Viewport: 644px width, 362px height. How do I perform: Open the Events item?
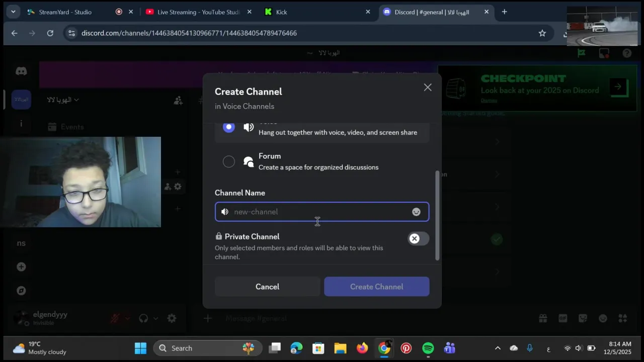tap(65, 127)
